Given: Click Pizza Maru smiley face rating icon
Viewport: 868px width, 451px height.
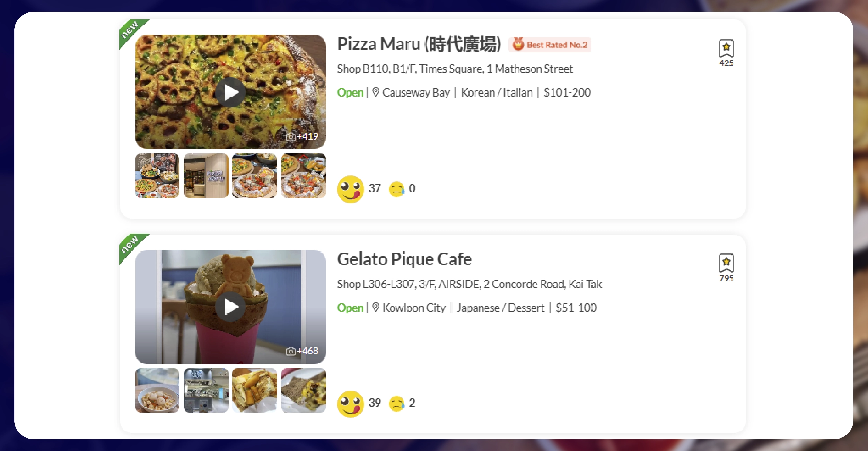Looking at the screenshot, I should click(x=350, y=189).
